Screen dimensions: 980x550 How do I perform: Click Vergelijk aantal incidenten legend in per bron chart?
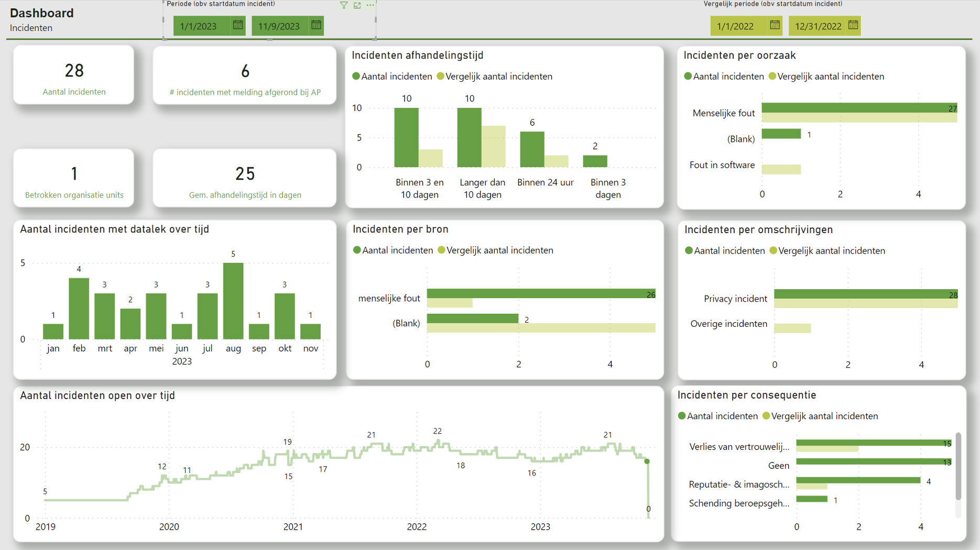(495, 250)
